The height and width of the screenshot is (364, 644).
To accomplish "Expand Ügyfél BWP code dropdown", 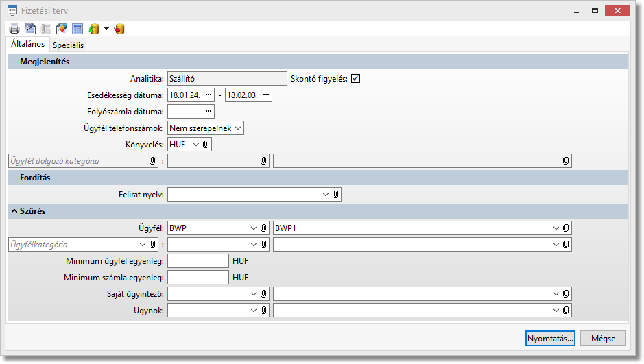I will point(254,228).
